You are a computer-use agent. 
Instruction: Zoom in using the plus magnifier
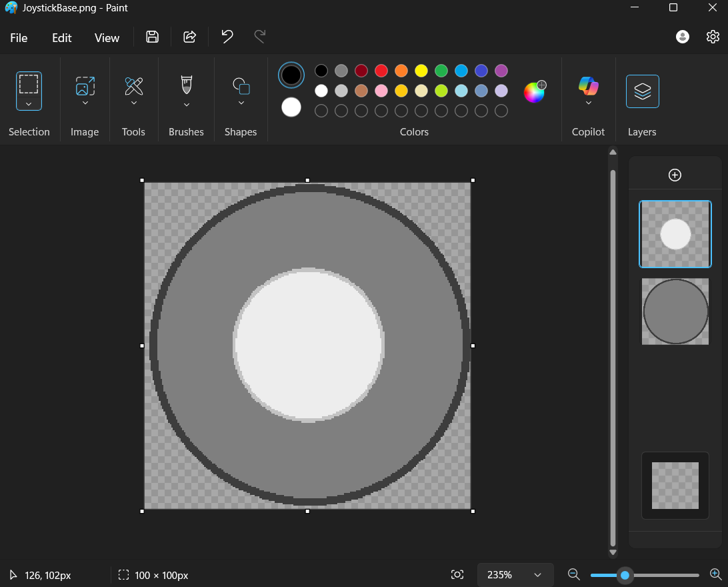click(x=715, y=574)
